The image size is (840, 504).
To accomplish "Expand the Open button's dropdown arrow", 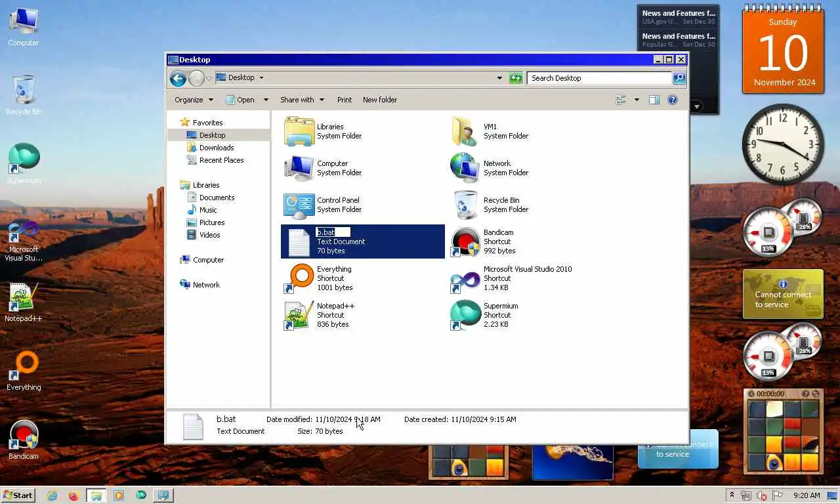I will 266,100.
